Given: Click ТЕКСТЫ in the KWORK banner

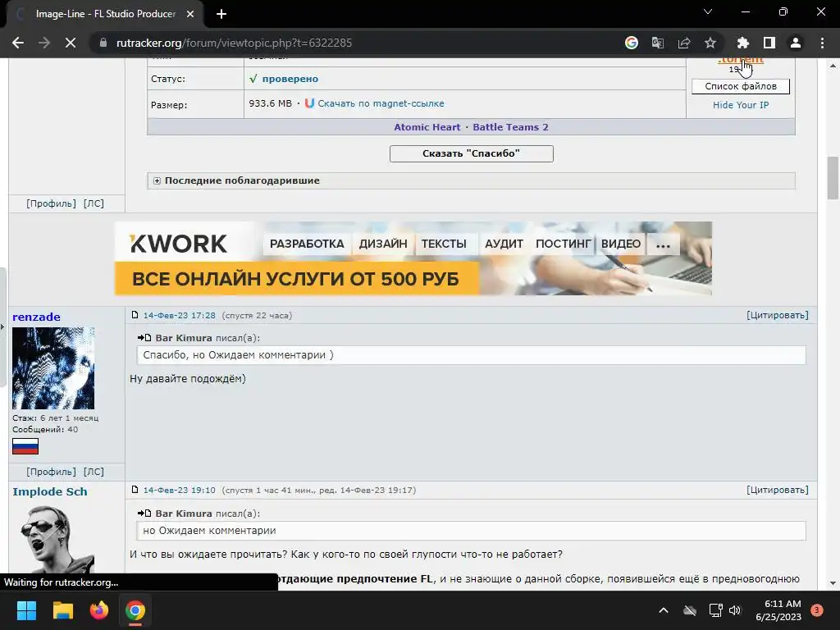Looking at the screenshot, I should pos(444,244).
